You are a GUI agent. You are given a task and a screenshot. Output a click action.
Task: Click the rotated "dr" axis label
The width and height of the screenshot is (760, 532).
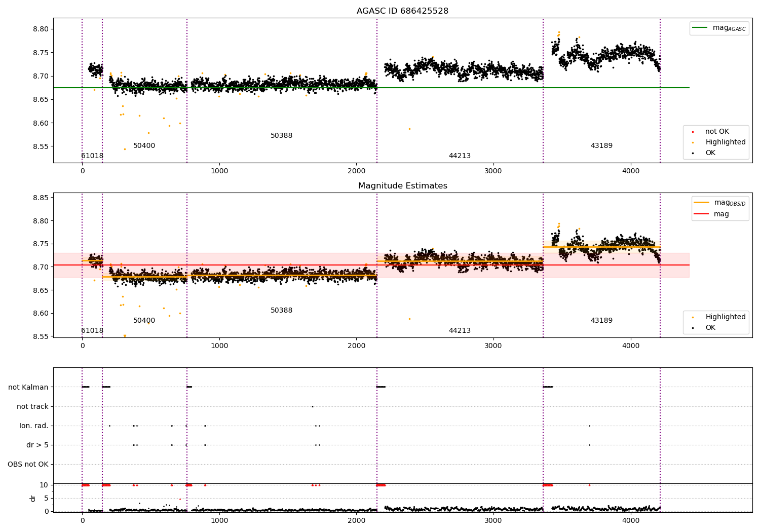(33, 498)
